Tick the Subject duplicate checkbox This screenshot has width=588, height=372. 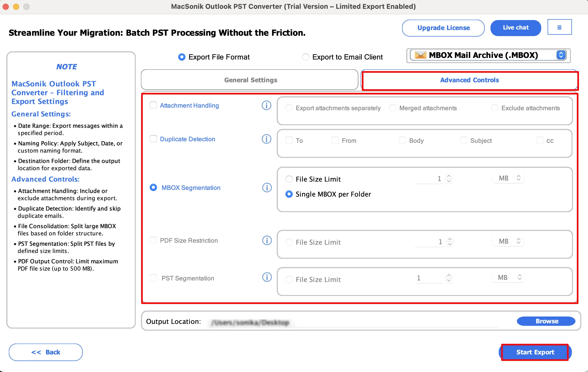click(x=463, y=140)
